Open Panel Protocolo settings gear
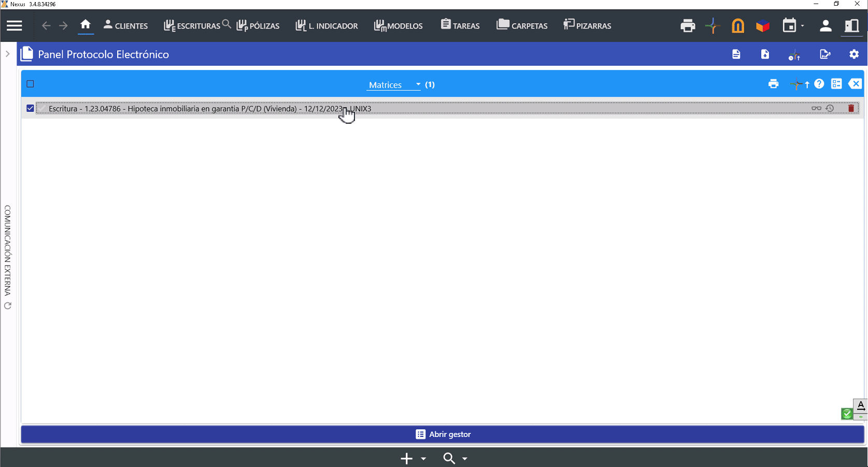The height and width of the screenshot is (467, 868). point(853,54)
